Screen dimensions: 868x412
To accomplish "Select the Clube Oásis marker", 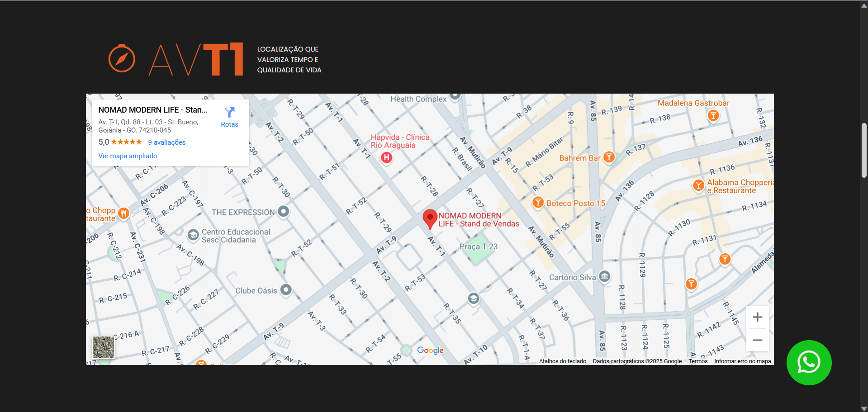I will tap(285, 289).
